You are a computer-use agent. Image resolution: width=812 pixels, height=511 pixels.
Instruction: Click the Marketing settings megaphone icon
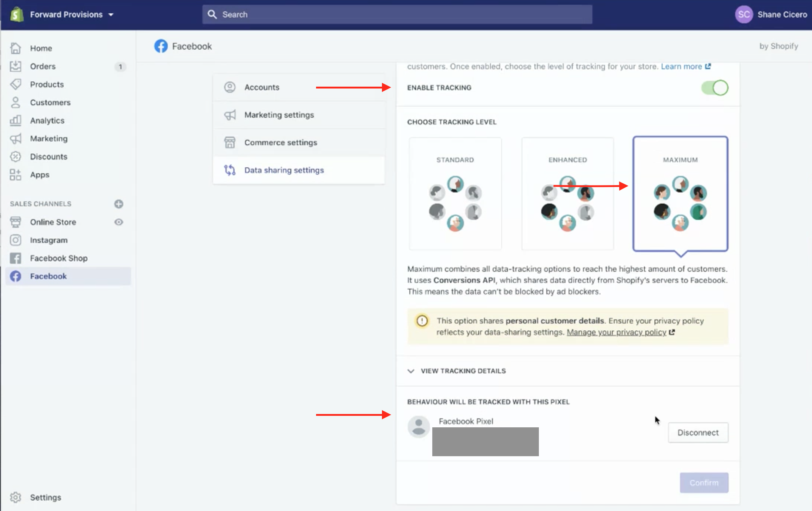[230, 115]
